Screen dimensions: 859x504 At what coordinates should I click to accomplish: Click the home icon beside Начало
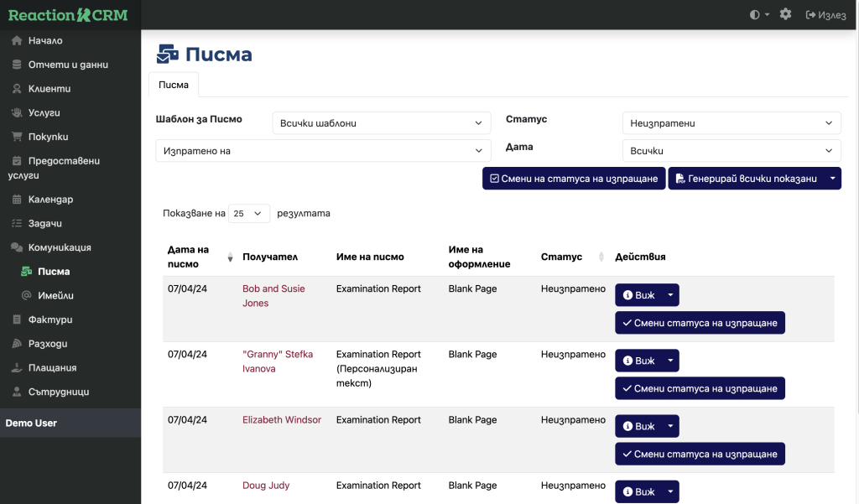17,40
